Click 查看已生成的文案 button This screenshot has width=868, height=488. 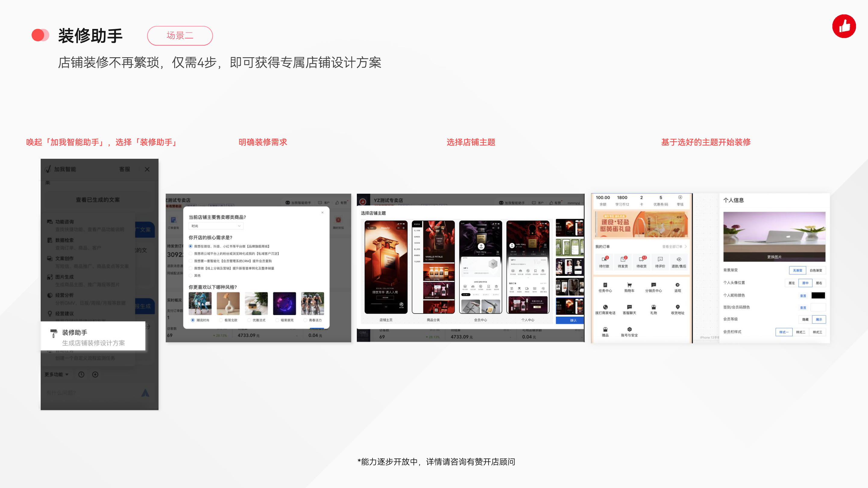[x=98, y=200]
